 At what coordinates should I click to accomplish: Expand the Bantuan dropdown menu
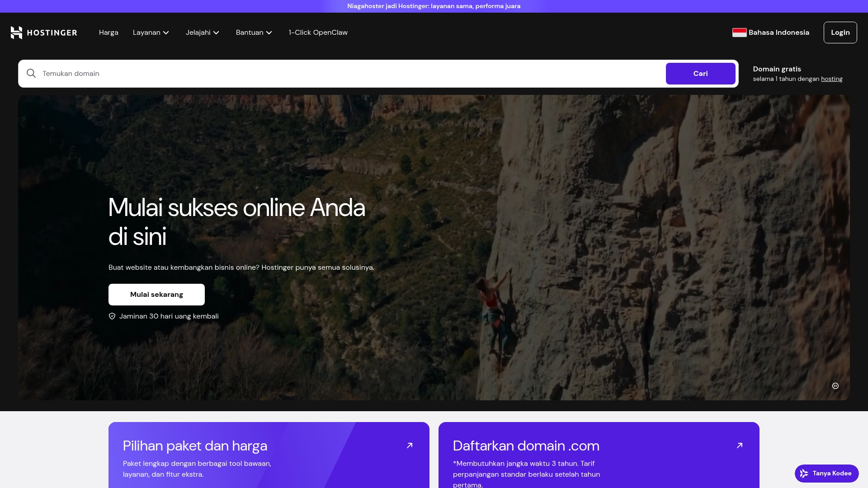254,33
